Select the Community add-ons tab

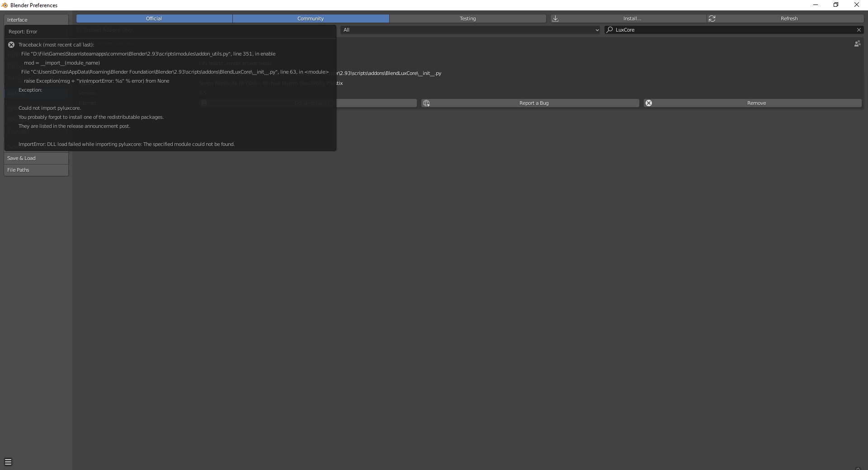(x=311, y=19)
